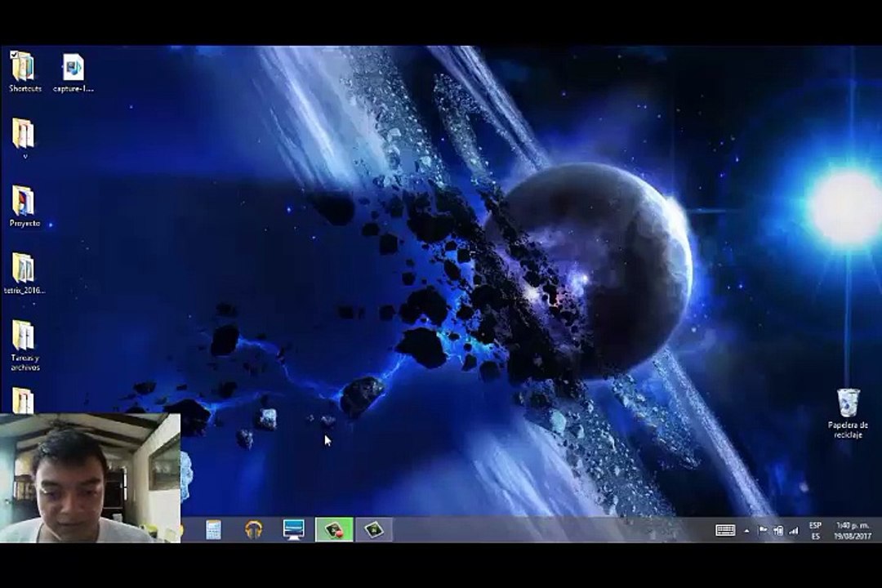Select the capture-1 media file
This screenshot has height=588, width=882.
tap(73, 72)
